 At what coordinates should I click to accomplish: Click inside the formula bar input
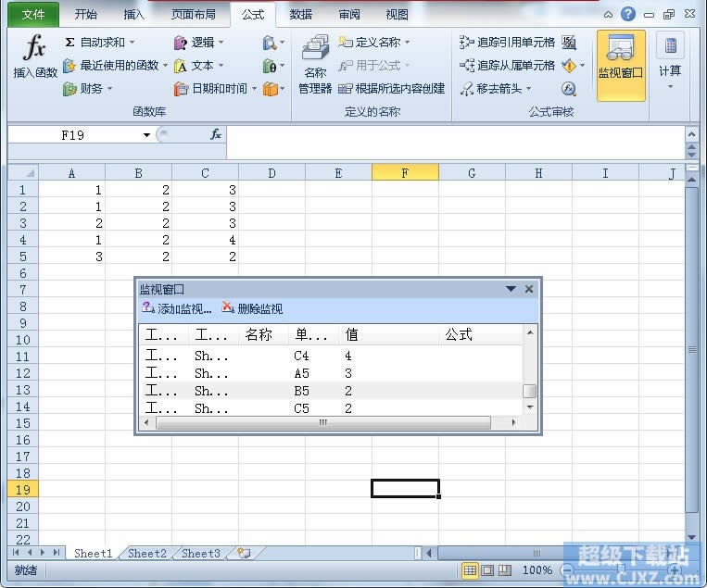pyautogui.click(x=455, y=142)
